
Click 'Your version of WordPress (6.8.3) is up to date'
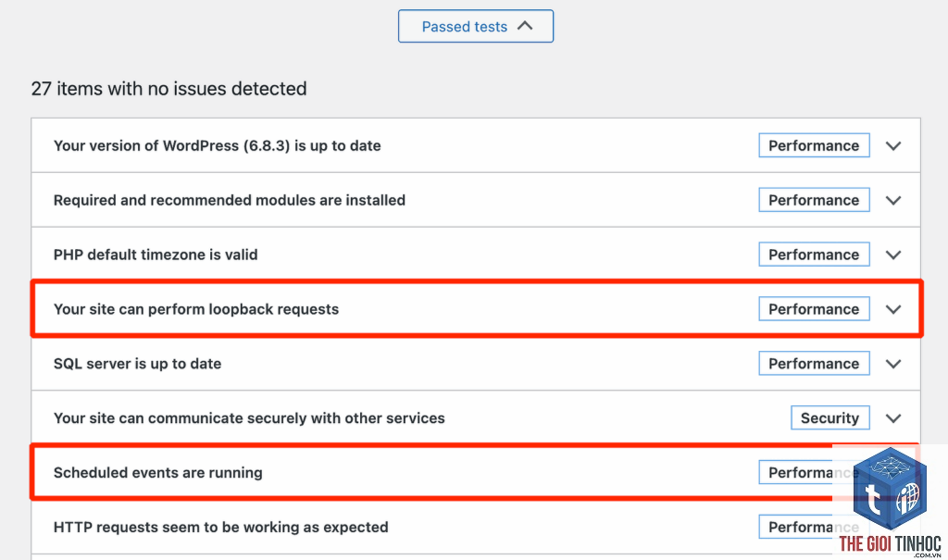(217, 145)
